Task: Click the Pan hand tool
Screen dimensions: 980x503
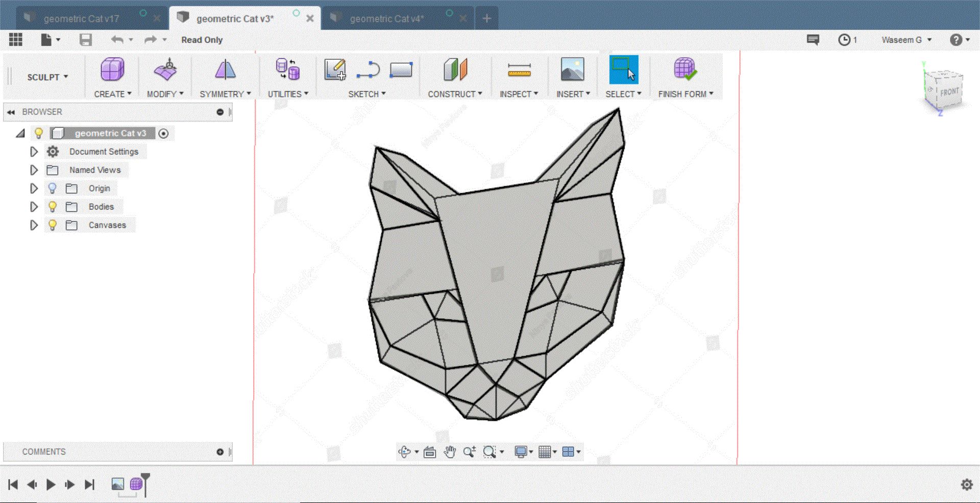Action: pyautogui.click(x=450, y=452)
